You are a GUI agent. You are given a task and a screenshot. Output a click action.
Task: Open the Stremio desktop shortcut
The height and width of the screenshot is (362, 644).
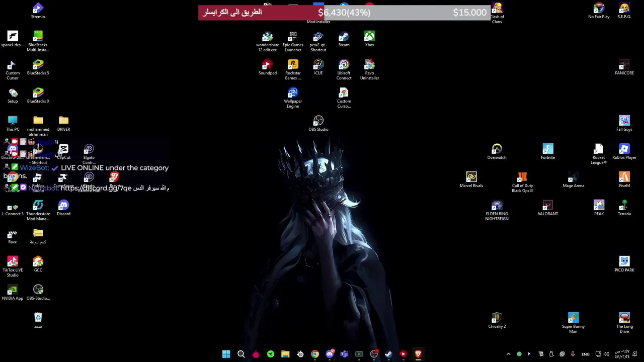pos(38,11)
